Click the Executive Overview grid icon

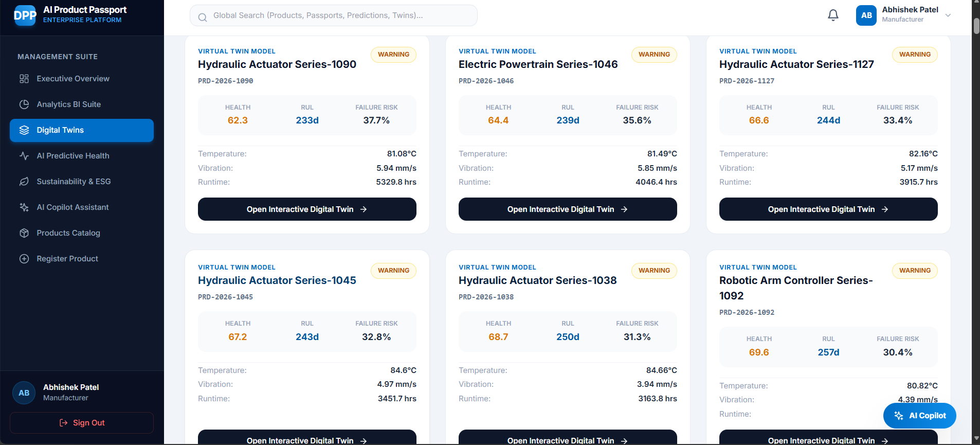click(x=24, y=79)
